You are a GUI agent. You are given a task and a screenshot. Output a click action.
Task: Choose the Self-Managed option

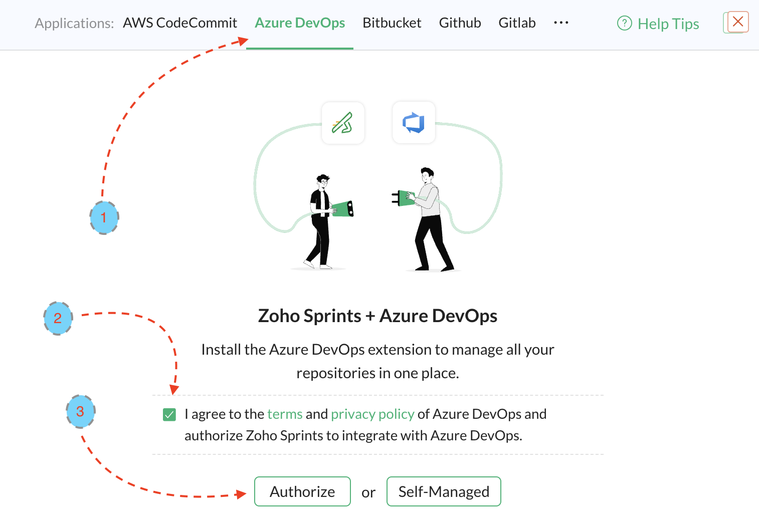click(444, 491)
